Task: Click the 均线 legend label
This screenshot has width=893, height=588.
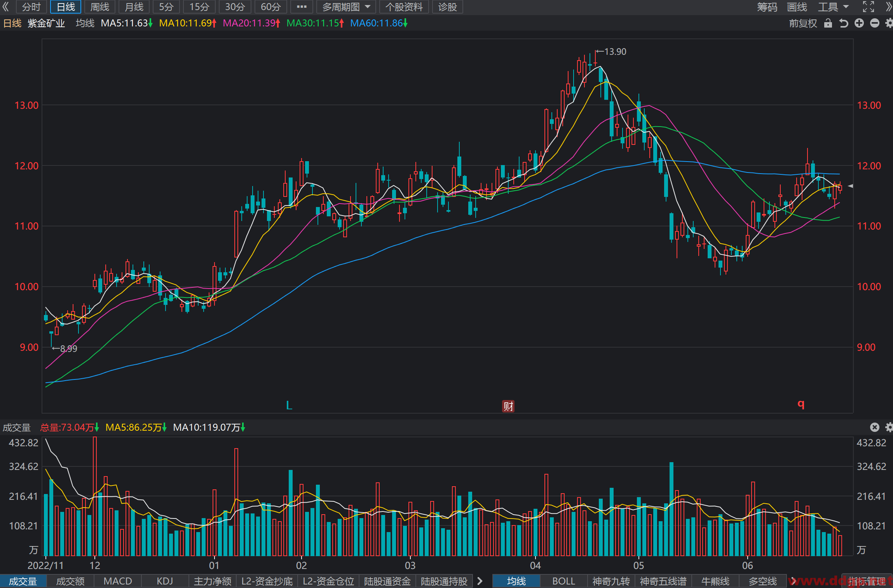Action: click(85, 23)
